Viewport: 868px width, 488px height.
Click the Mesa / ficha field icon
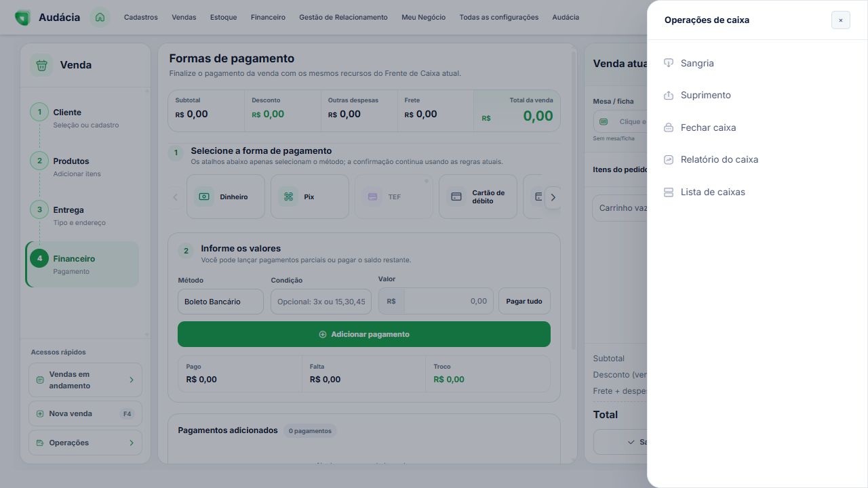click(x=604, y=122)
